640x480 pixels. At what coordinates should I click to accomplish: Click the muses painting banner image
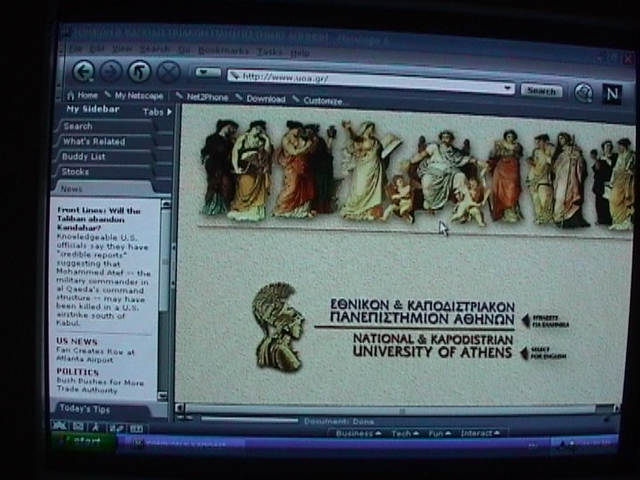tap(416, 176)
